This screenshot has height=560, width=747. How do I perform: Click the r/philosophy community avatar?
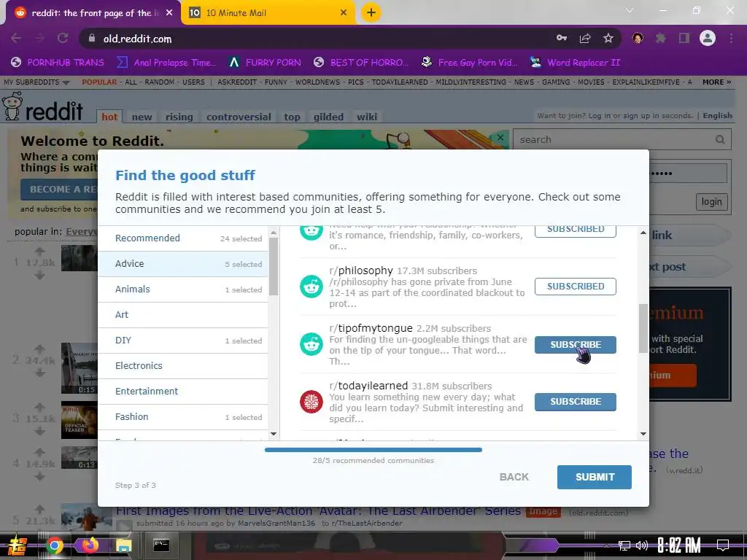[311, 287]
